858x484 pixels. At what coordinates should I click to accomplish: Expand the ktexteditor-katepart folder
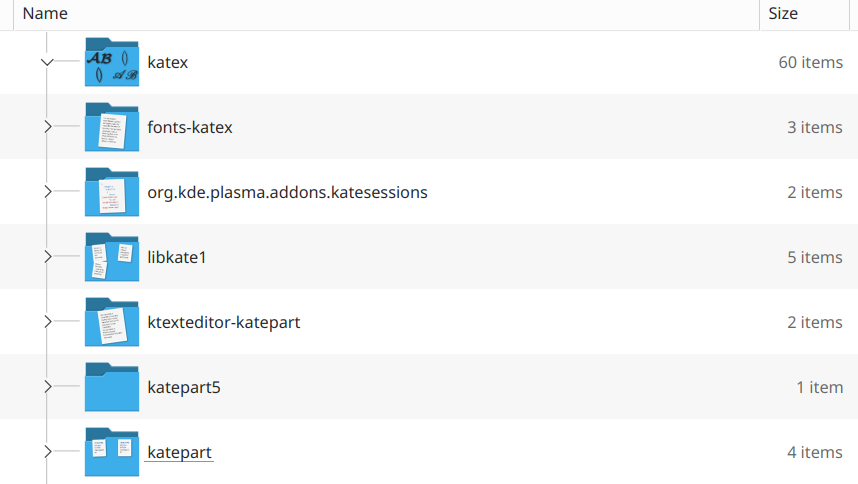47,322
